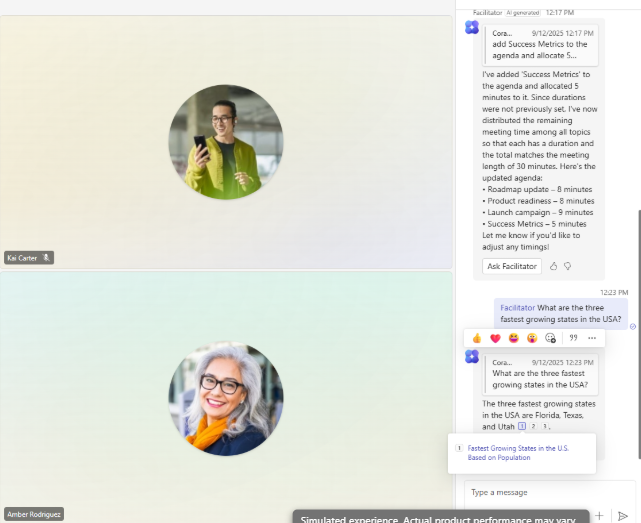Like the Facilitator agenda response
641x523 pixels.
[x=554, y=266]
